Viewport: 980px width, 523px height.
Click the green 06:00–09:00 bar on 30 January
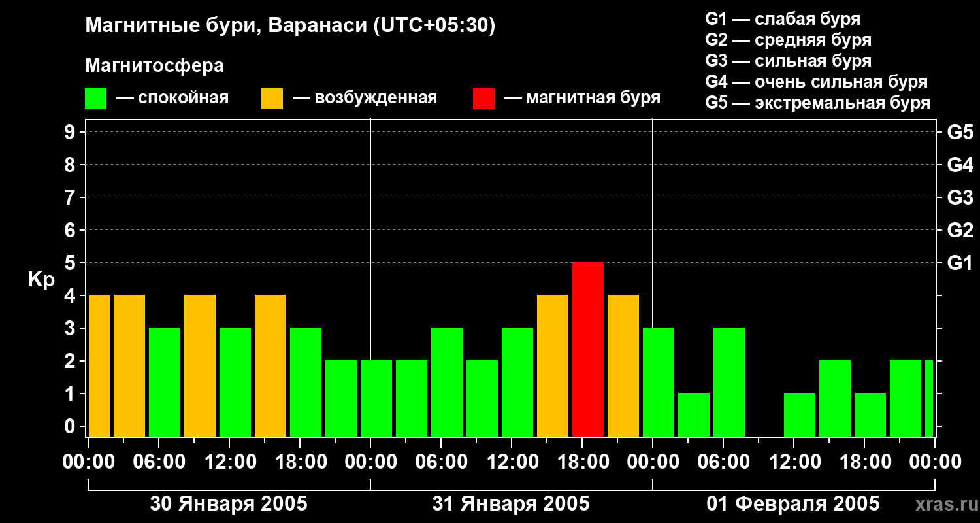pos(165,382)
